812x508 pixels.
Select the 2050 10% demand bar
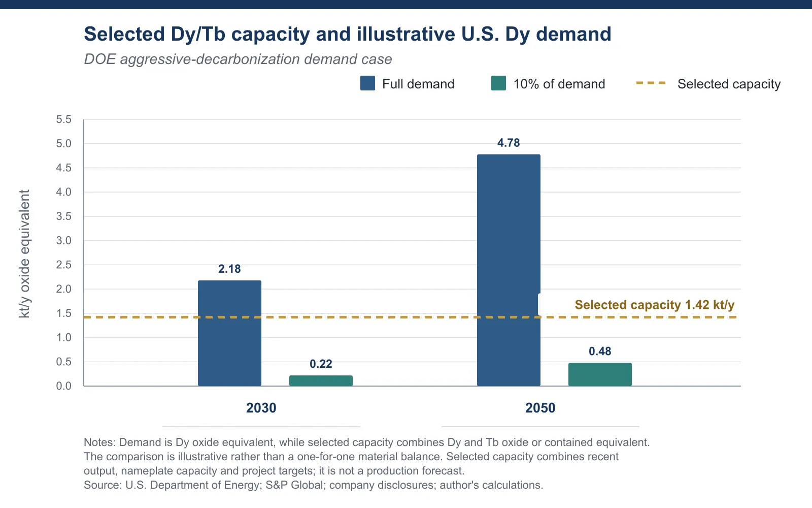[600, 374]
